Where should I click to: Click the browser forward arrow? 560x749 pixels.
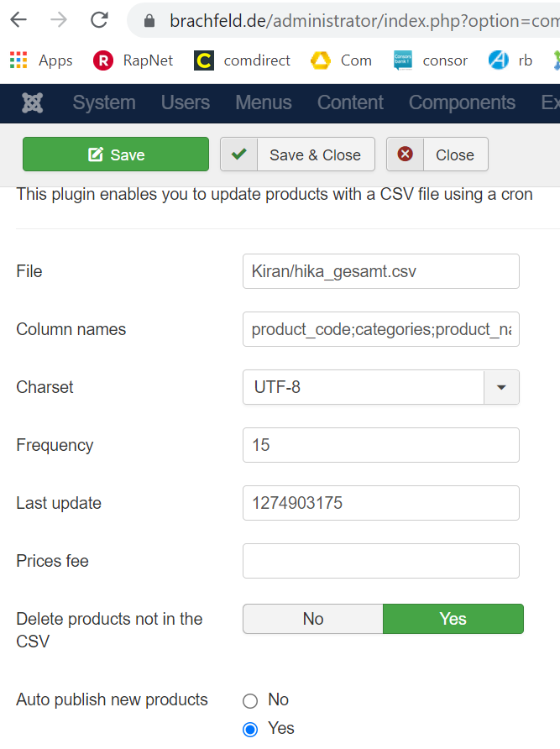(59, 20)
